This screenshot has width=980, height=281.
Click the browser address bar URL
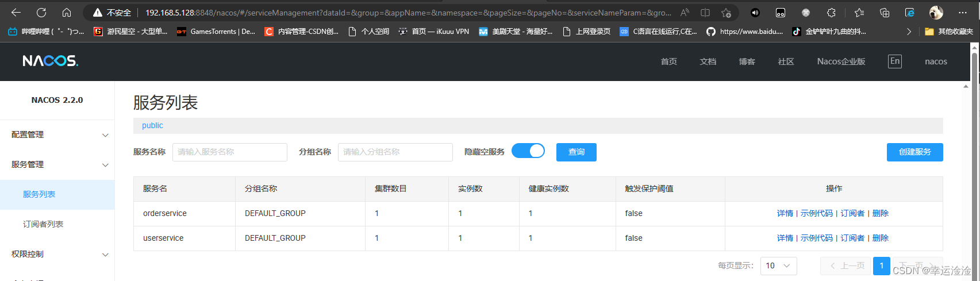click(408, 13)
